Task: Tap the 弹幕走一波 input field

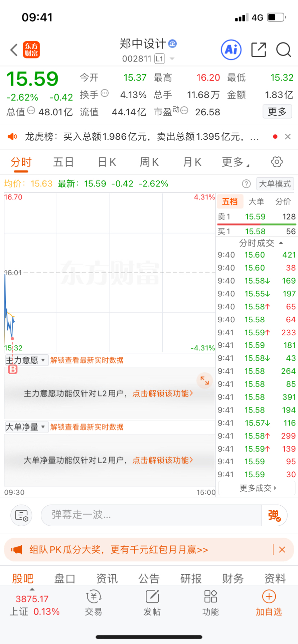Action: click(151, 515)
